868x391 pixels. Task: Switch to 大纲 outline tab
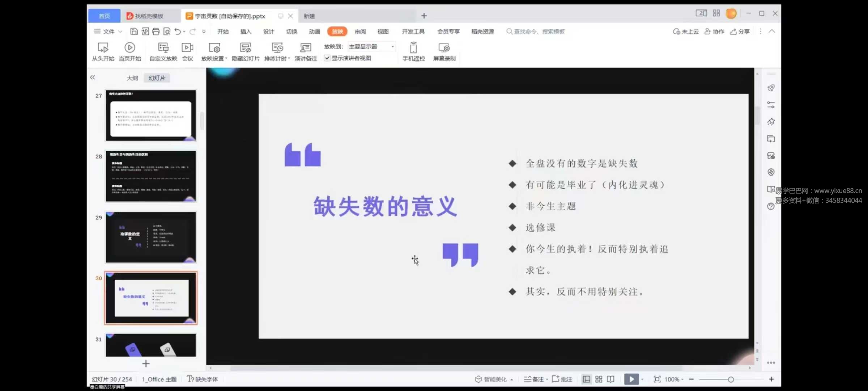click(x=132, y=78)
